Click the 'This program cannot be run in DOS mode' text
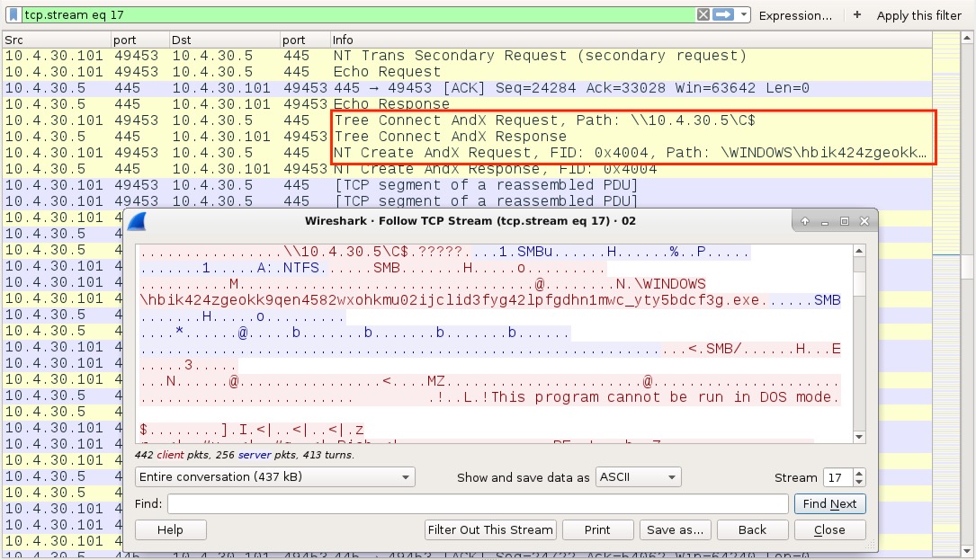This screenshot has height=560, width=976. [x=665, y=397]
